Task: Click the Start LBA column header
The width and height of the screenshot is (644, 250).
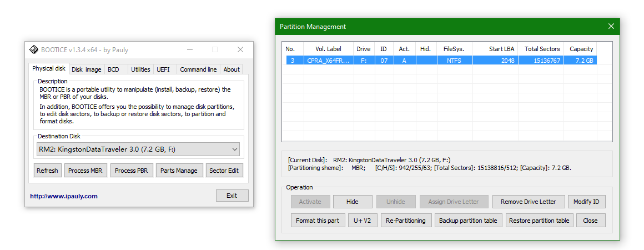Action: tap(495, 49)
